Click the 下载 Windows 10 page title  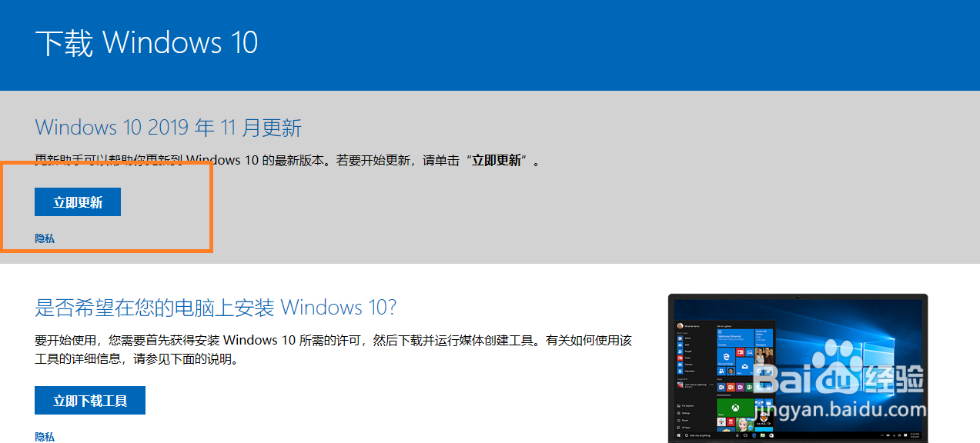(x=147, y=42)
